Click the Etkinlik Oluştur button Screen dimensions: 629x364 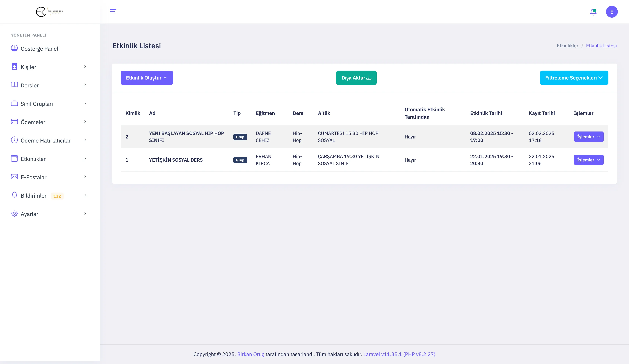[147, 78]
